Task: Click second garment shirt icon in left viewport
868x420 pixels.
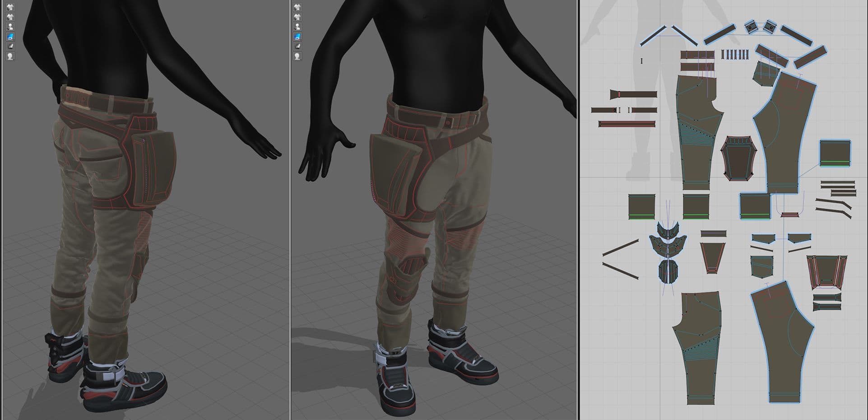Action: click(x=10, y=17)
